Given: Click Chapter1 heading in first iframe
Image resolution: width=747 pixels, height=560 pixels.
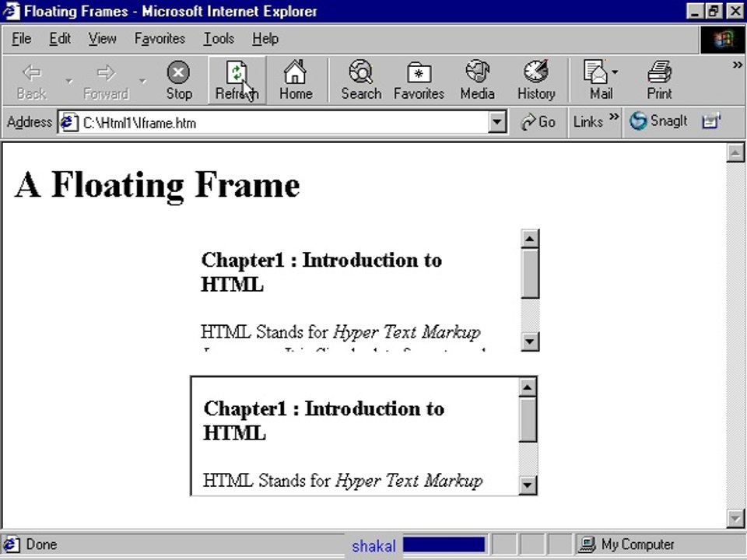Looking at the screenshot, I should 321,272.
